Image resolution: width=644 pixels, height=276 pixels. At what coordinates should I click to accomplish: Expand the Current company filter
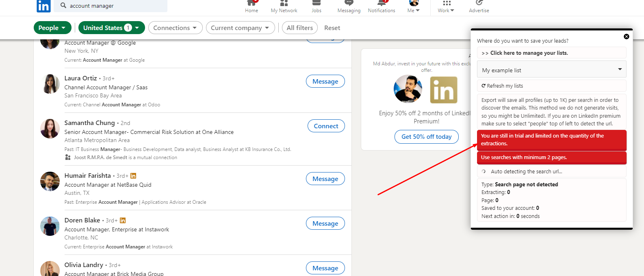[240, 28]
